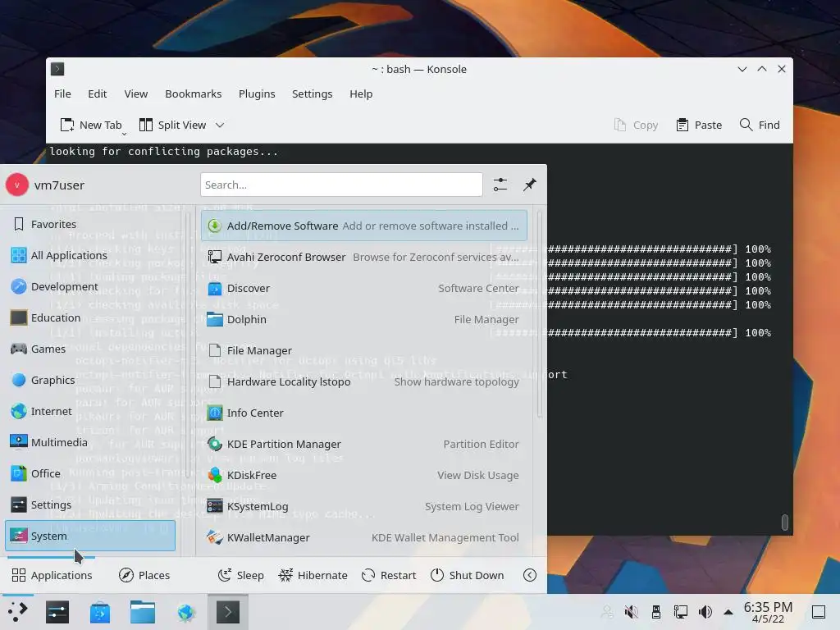Launch Avahi Zeroconf Browser
Screen dimensions: 840x630
pos(363,257)
